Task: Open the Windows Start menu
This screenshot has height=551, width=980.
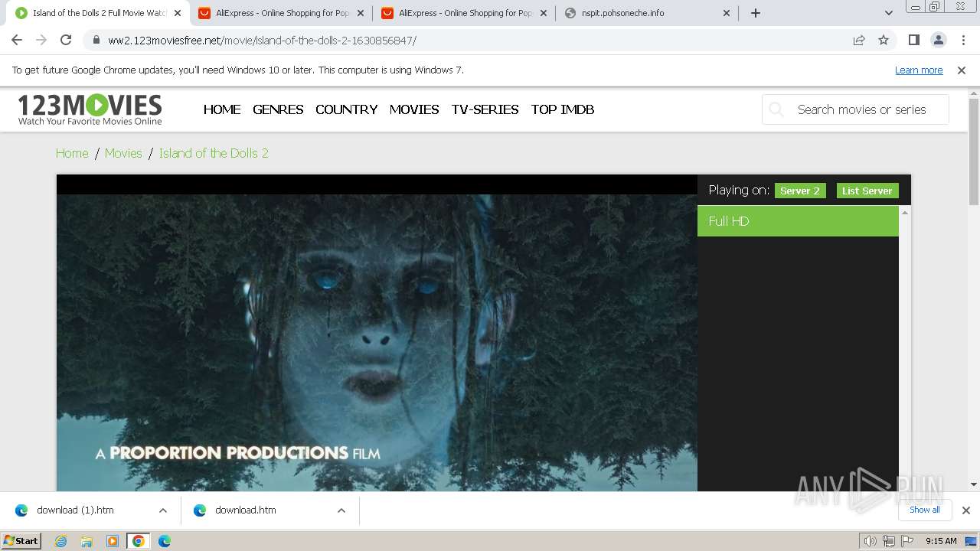Action: (21, 540)
